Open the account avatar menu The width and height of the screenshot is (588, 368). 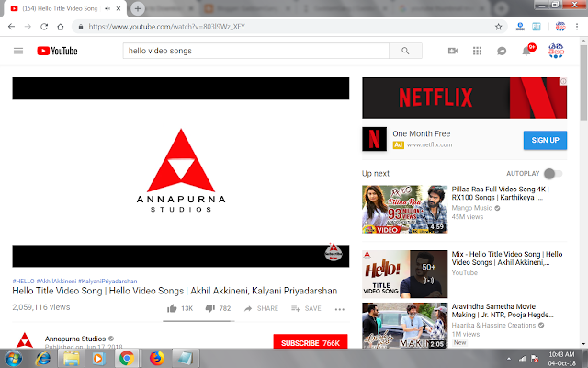click(556, 51)
